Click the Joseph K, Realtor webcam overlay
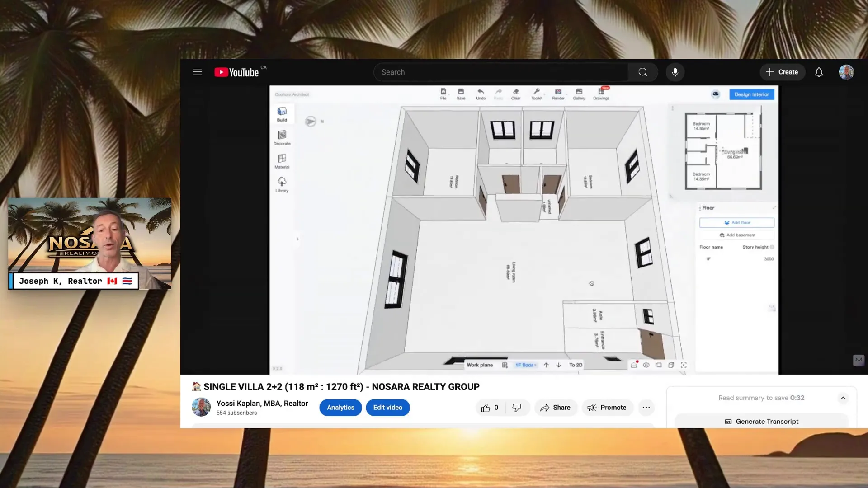The height and width of the screenshot is (488, 868). point(90,244)
